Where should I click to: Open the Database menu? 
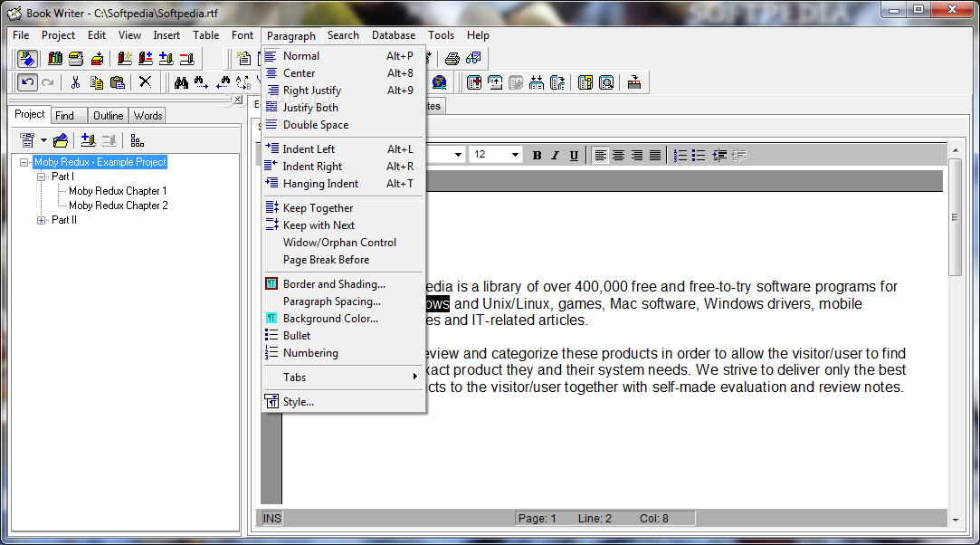click(394, 35)
